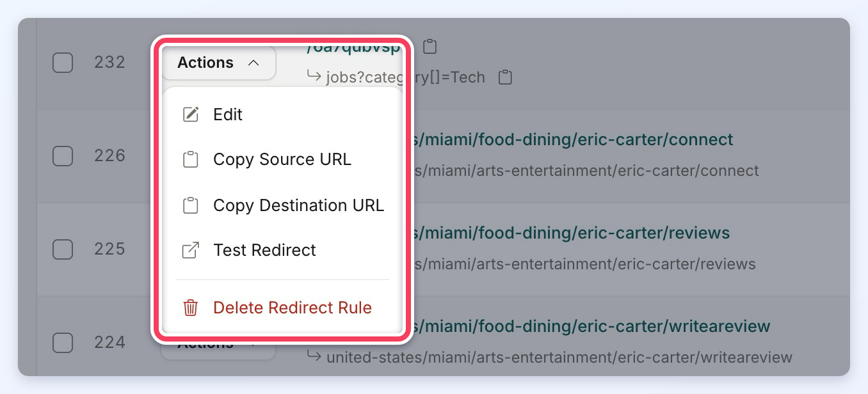
Task: Click row ID 225
Action: pos(110,249)
